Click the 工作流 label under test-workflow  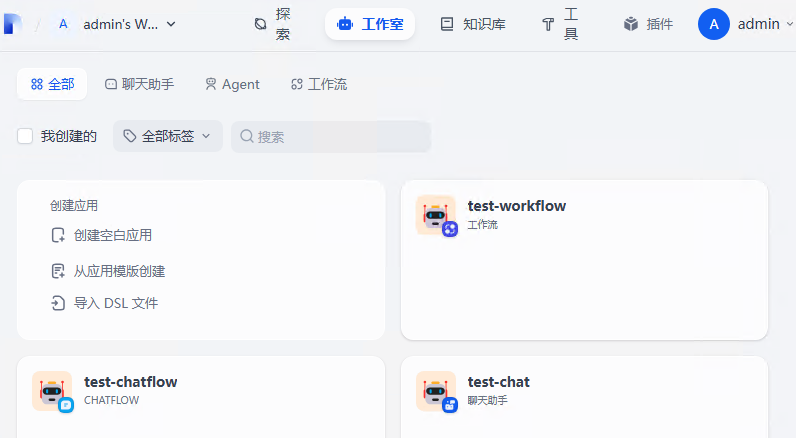482,225
